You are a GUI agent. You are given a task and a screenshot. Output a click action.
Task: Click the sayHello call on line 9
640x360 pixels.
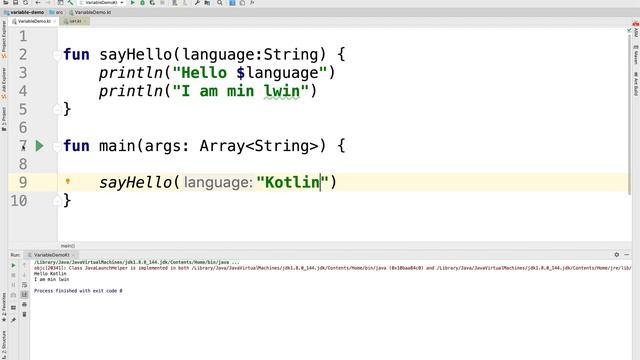point(136,182)
